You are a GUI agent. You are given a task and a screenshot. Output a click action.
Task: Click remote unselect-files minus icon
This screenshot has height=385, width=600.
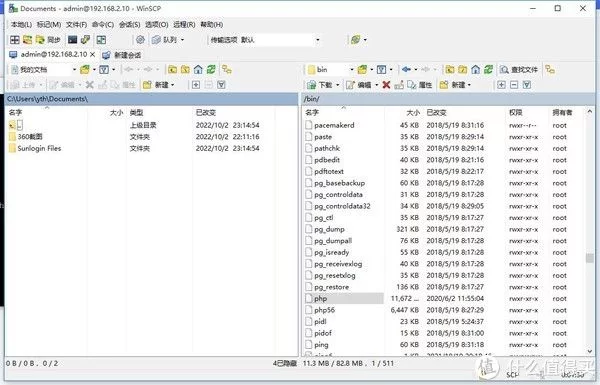point(514,85)
